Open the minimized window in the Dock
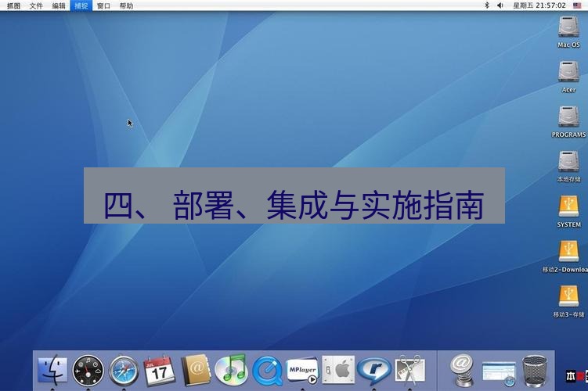This screenshot has width=588, height=391. tap(499, 373)
